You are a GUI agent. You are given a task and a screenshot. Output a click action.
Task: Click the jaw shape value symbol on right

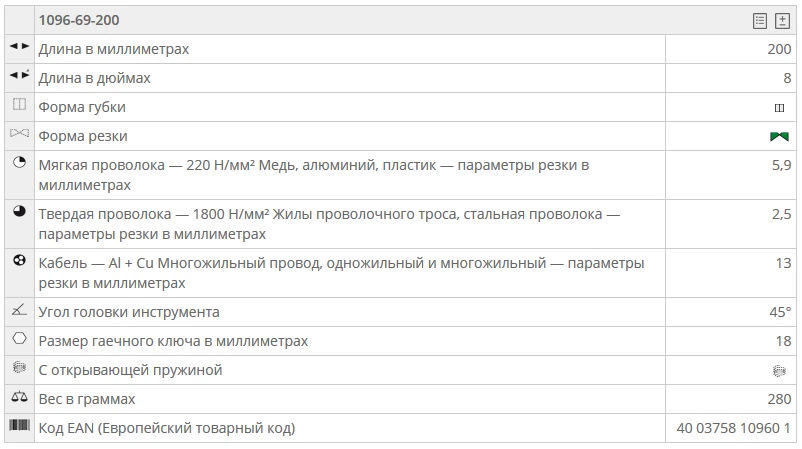[780, 107]
